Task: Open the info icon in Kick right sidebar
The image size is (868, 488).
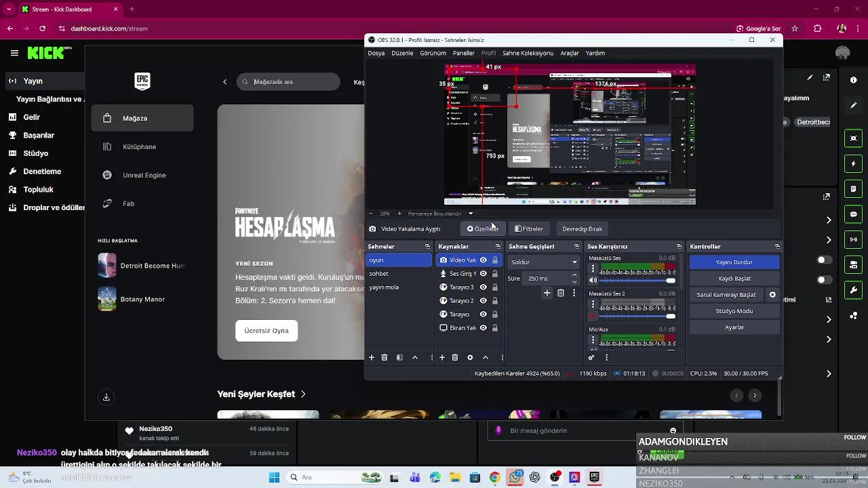Action: click(x=854, y=80)
